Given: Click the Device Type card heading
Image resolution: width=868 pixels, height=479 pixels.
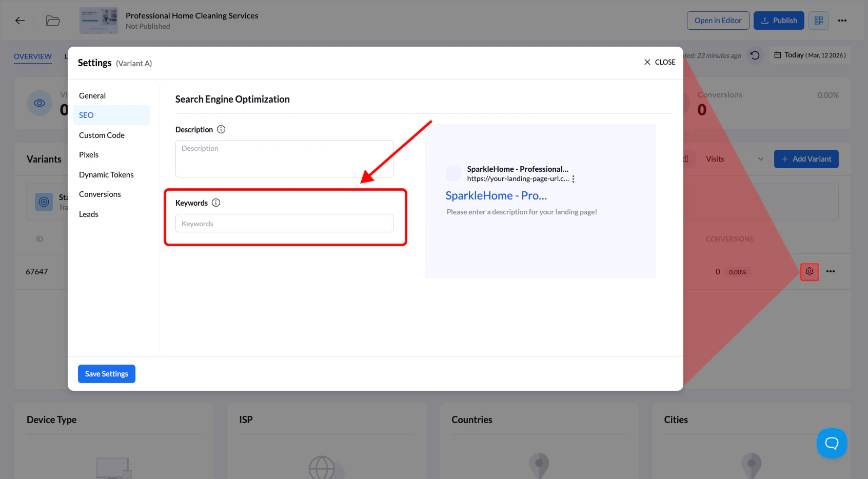Looking at the screenshot, I should click(51, 420).
